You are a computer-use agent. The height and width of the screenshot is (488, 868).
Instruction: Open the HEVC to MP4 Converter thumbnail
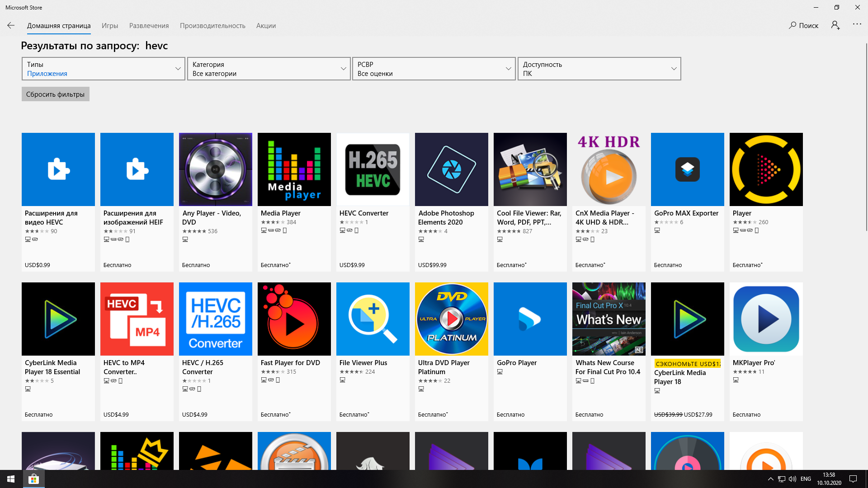coord(137,319)
